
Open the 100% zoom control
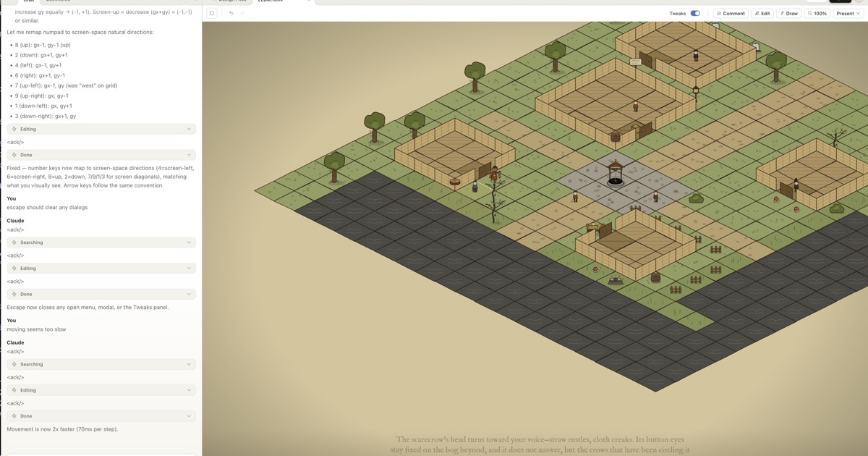click(x=817, y=13)
